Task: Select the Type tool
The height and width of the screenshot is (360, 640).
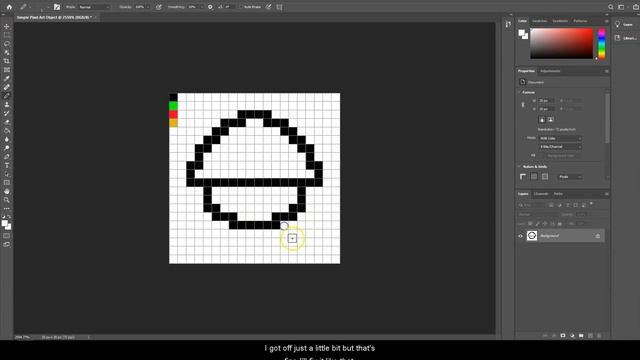Action: click(7, 165)
